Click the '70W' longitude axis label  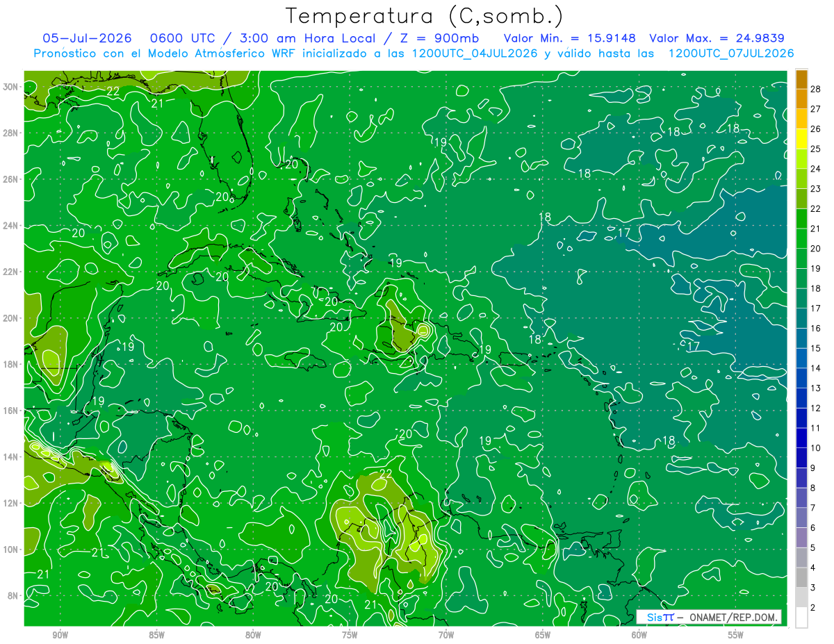point(446,636)
